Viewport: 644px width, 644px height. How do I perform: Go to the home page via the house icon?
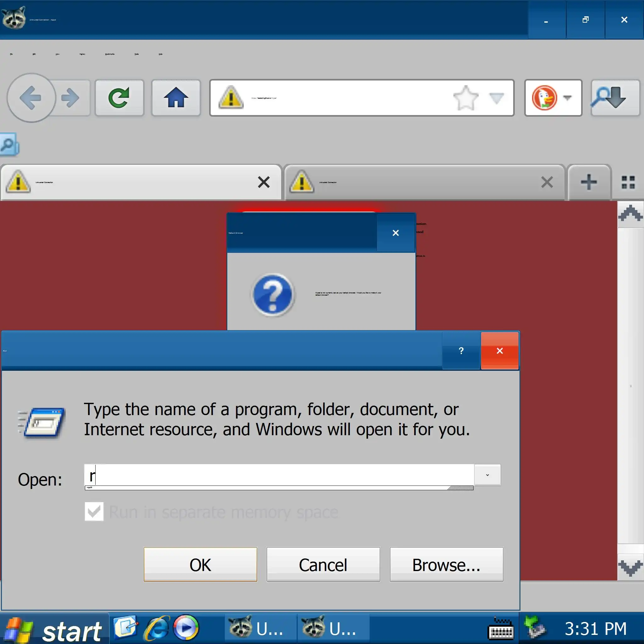[176, 98]
